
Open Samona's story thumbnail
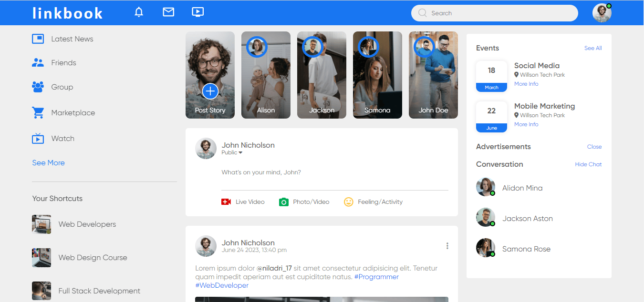[377, 75]
